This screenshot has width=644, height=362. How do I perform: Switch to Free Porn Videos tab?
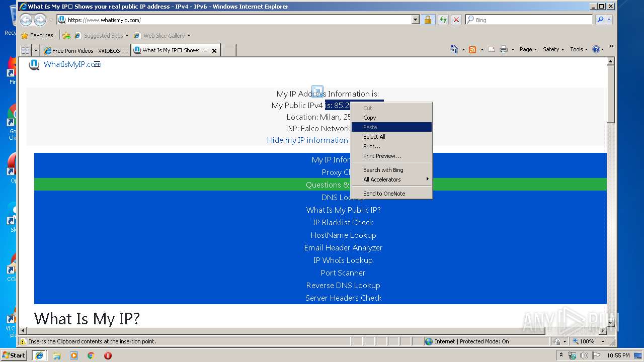[x=86, y=50]
